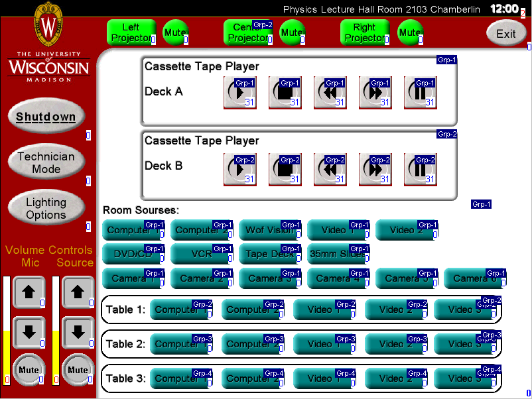
Task: Choose DVD/CD as room source
Action: [130, 254]
